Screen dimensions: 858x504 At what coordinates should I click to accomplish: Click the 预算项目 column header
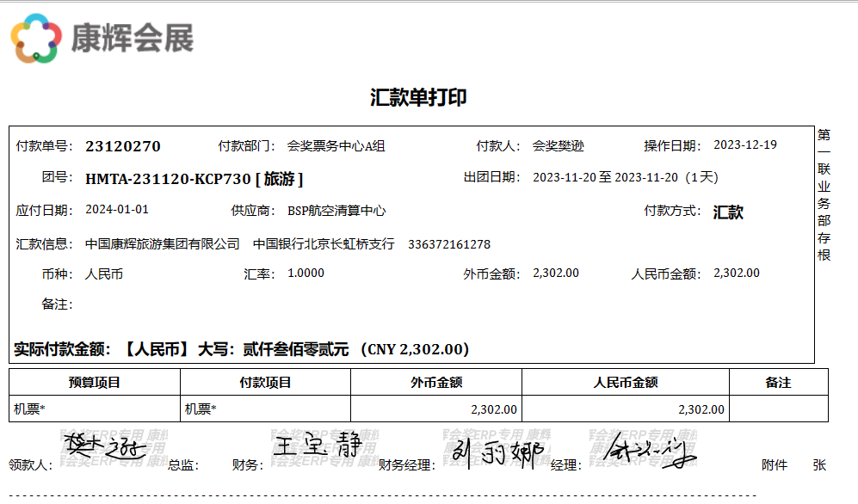(95, 383)
